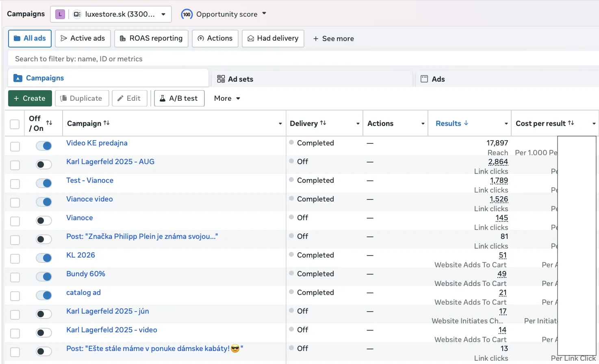Toggle off the KL 2026 campaign
This screenshot has height=364, width=599.
coord(44,258)
